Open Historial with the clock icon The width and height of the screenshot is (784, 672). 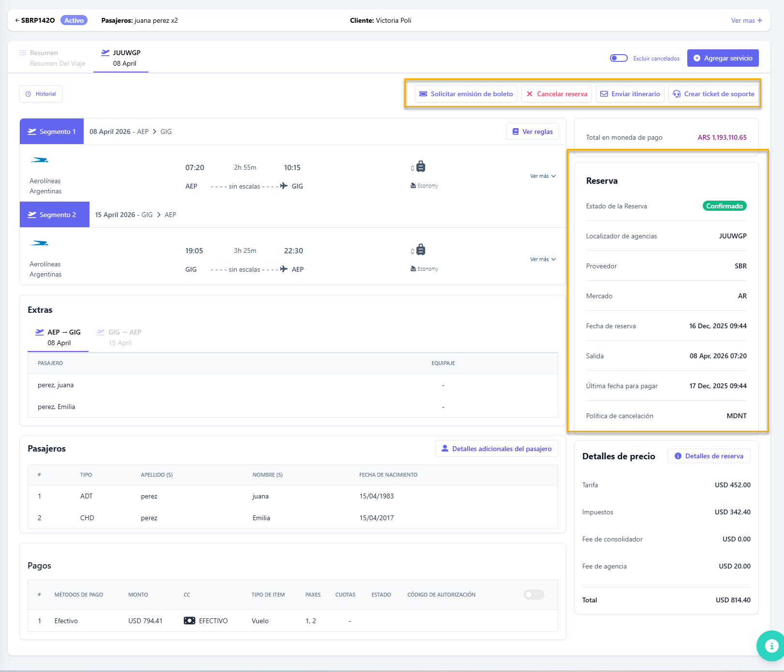[x=41, y=94]
